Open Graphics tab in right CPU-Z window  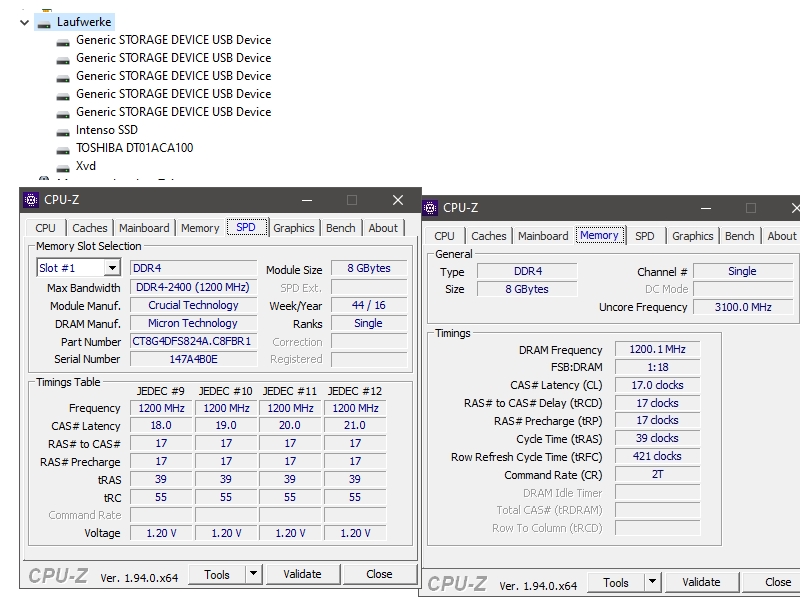692,236
